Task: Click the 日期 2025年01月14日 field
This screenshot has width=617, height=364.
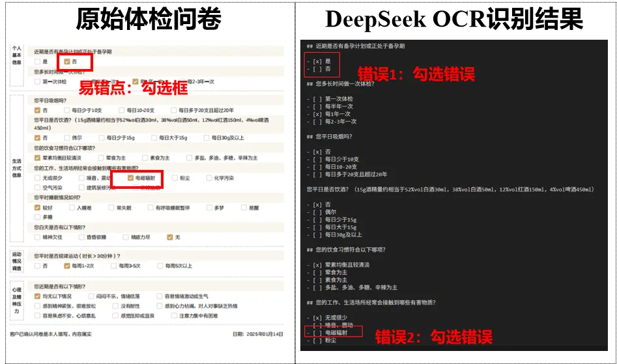Action: (x=257, y=335)
